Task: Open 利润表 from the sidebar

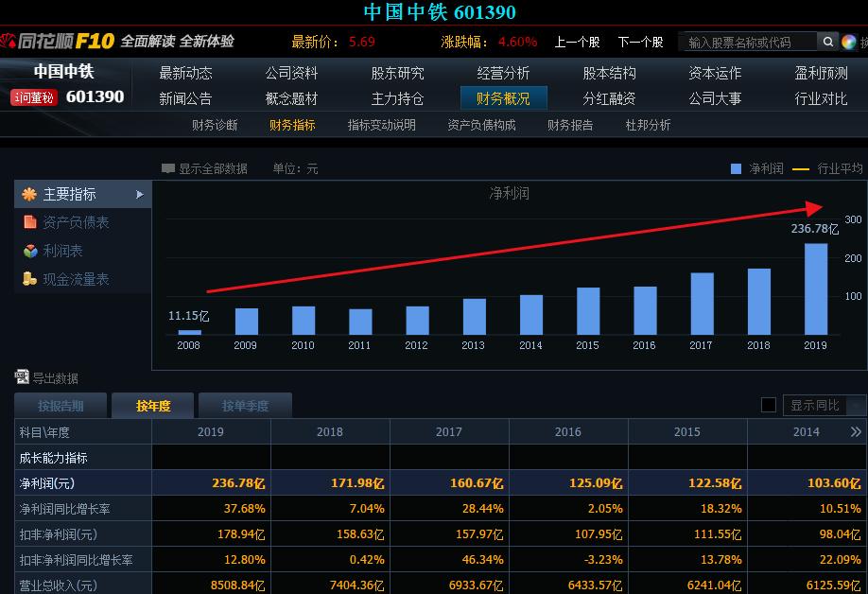Action: [62, 251]
